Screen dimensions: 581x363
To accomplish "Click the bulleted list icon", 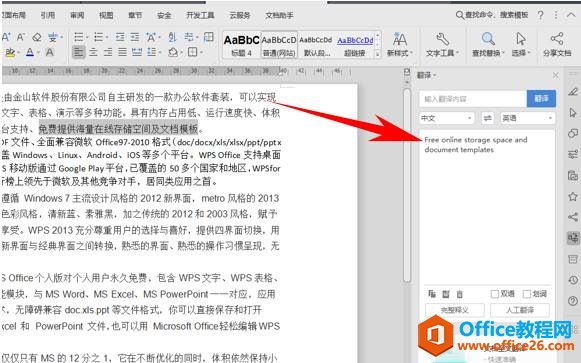I will tap(79, 37).
